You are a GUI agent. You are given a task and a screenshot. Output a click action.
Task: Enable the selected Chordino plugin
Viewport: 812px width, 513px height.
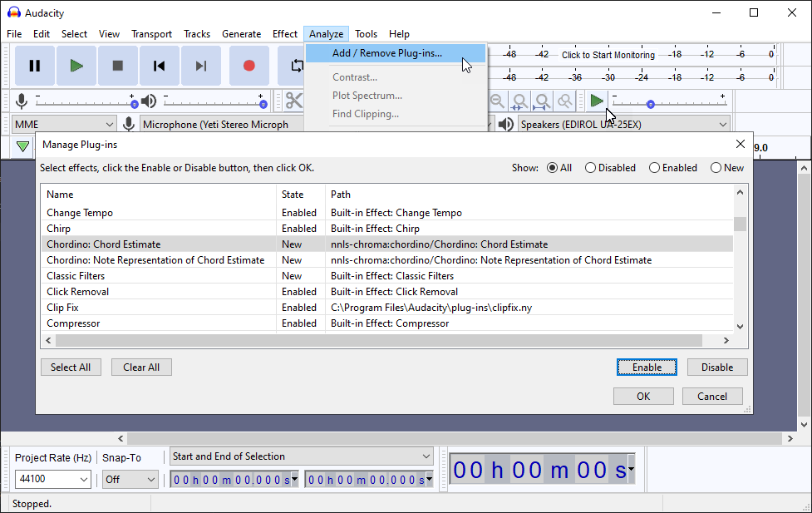pos(647,367)
